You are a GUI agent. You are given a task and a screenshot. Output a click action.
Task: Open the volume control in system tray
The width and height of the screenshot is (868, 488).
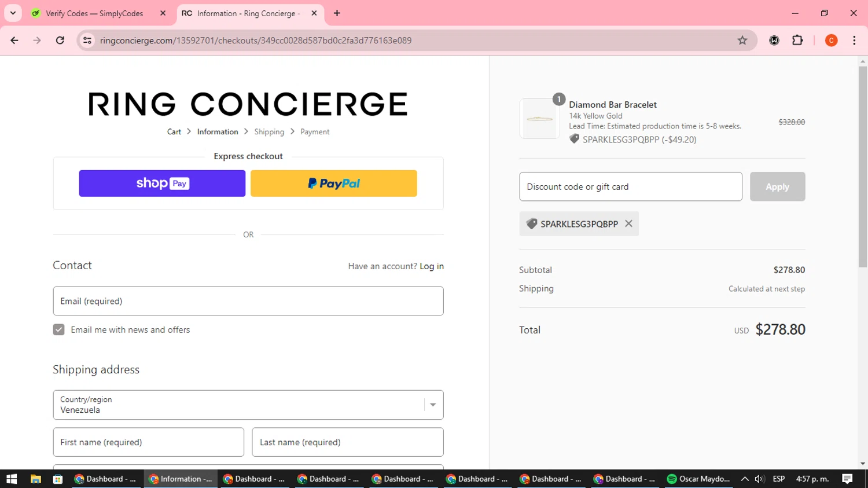pos(760,479)
